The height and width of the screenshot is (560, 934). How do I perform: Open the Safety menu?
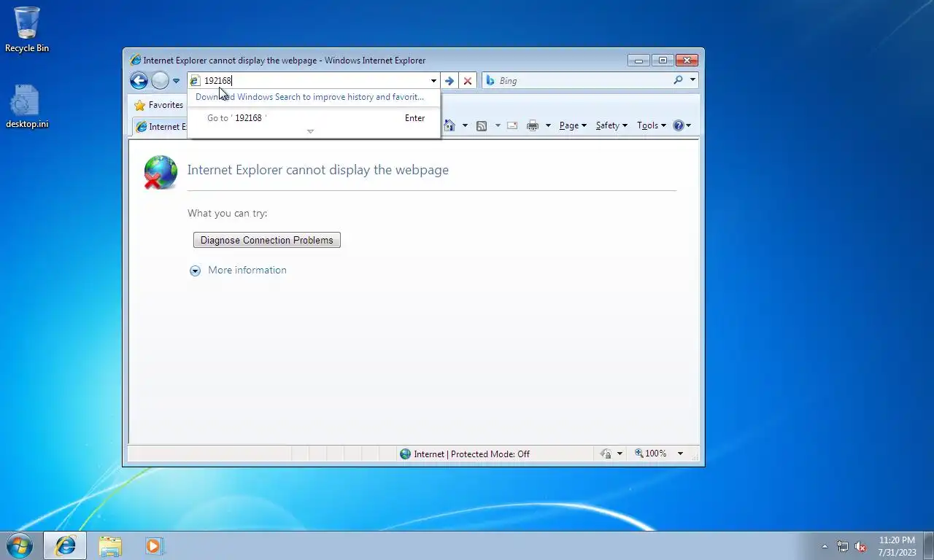click(611, 125)
